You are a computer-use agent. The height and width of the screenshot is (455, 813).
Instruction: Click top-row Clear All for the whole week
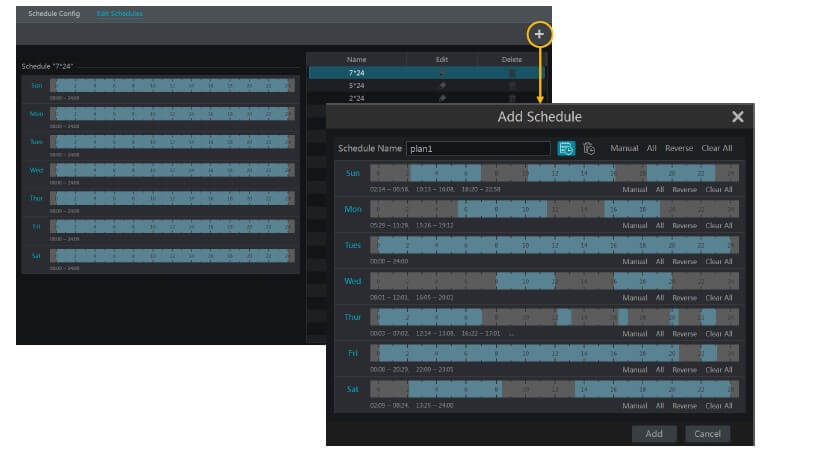click(x=717, y=148)
